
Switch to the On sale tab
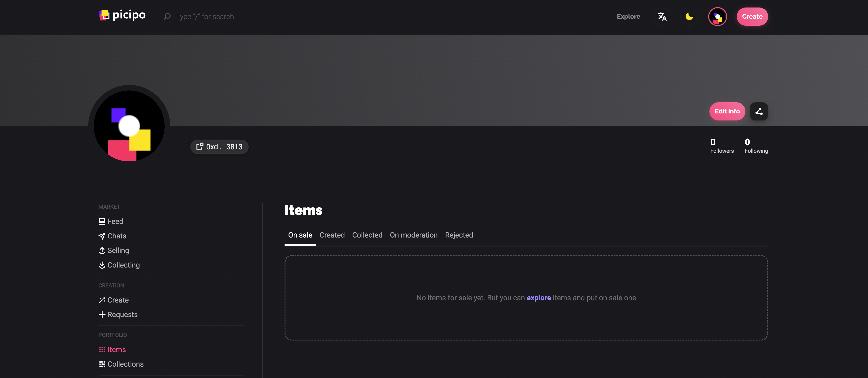click(300, 235)
